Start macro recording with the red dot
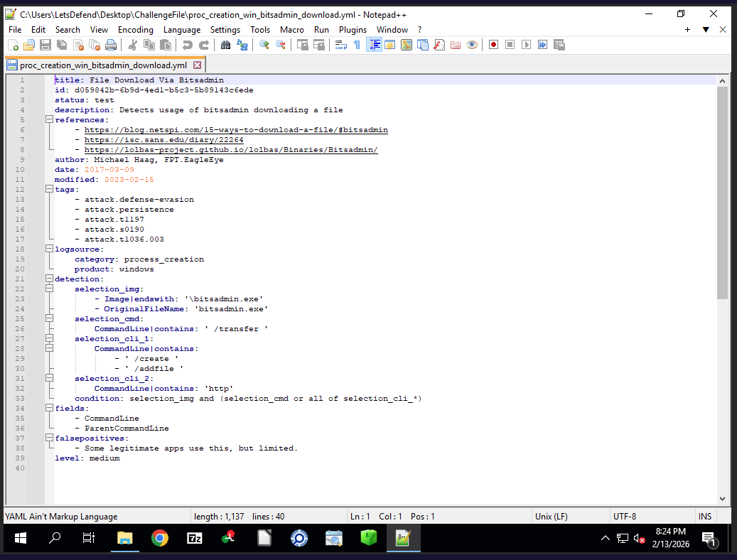737x560 pixels. click(x=493, y=45)
